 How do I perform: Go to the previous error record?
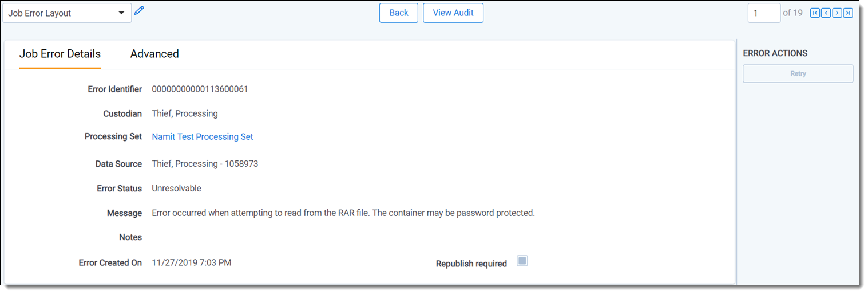[x=826, y=13]
